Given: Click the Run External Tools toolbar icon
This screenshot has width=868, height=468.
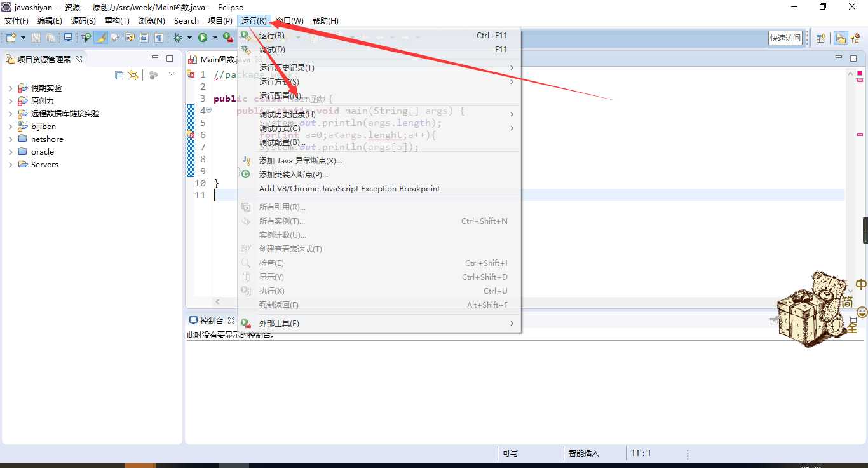Looking at the screenshot, I should (228, 38).
